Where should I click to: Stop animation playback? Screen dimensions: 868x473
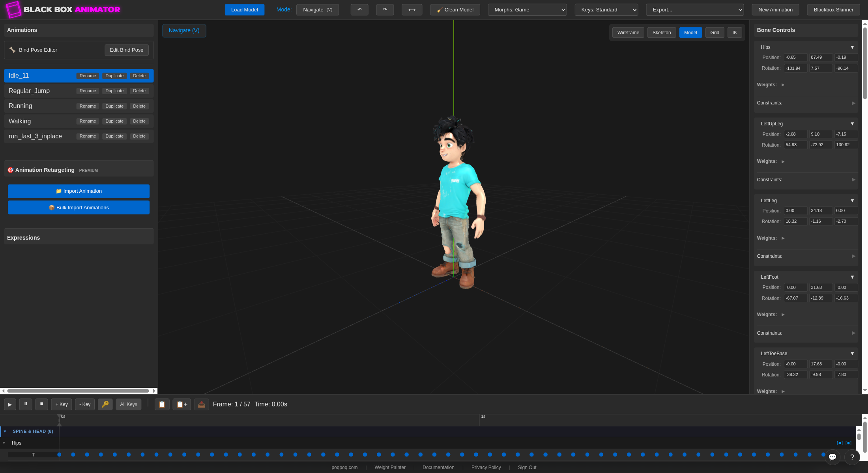41,404
